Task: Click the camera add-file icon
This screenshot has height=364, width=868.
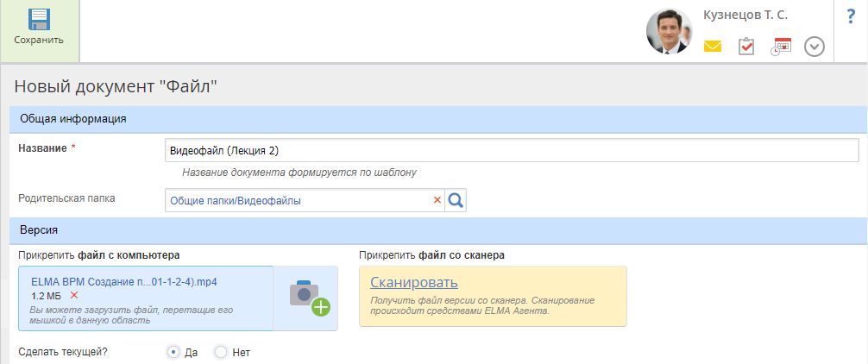Action: pyautogui.click(x=309, y=298)
